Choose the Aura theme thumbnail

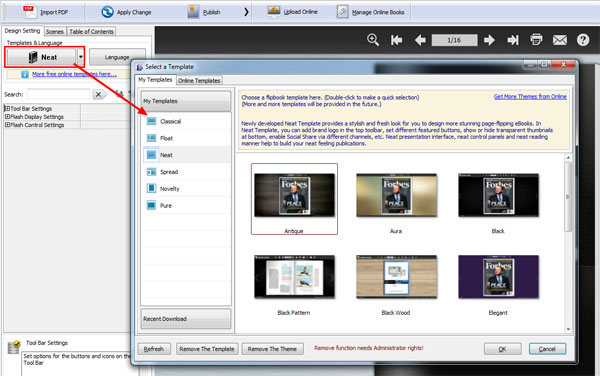tap(396, 195)
